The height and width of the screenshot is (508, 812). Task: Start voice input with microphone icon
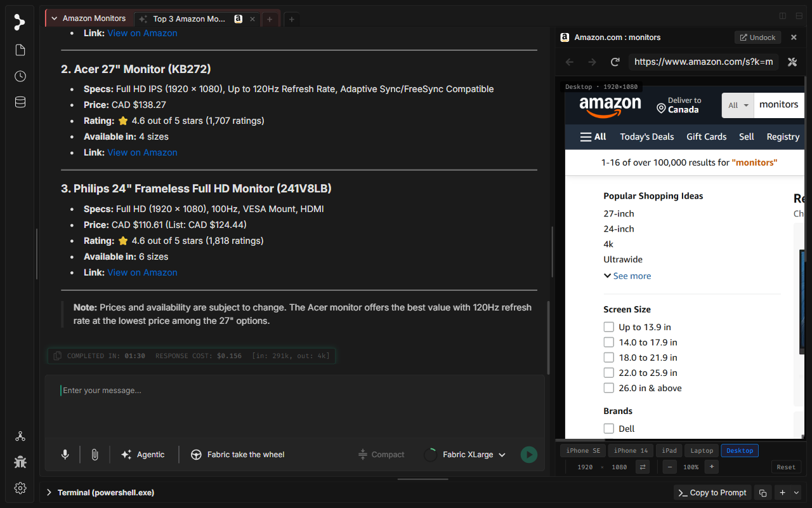tap(65, 455)
